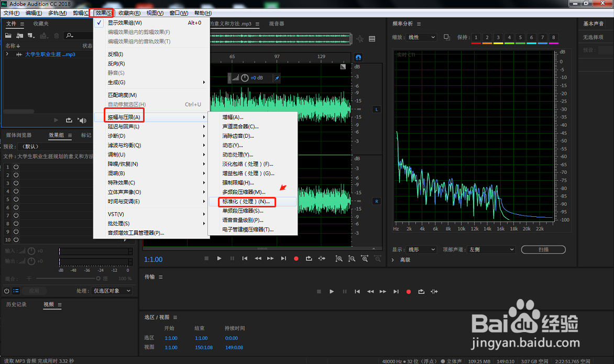The height and width of the screenshot is (364, 614).
Task: Click play button in editor transport beside timecode
Action: coord(220,258)
